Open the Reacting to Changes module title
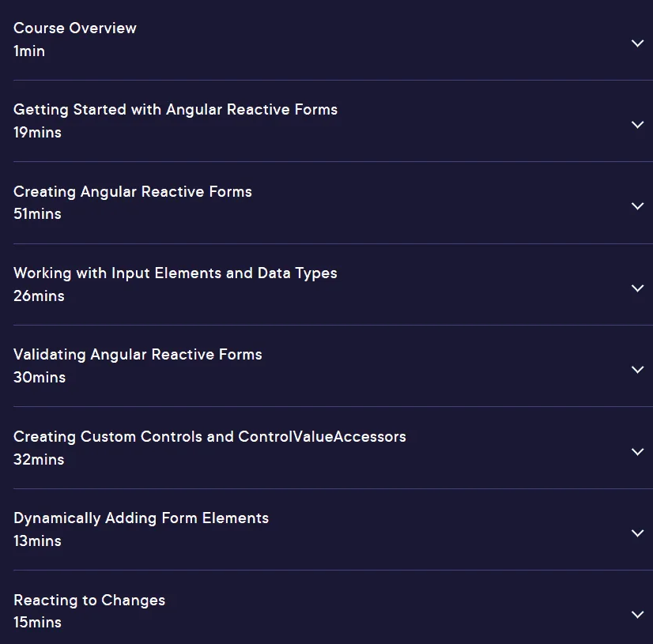653x644 pixels. (89, 601)
